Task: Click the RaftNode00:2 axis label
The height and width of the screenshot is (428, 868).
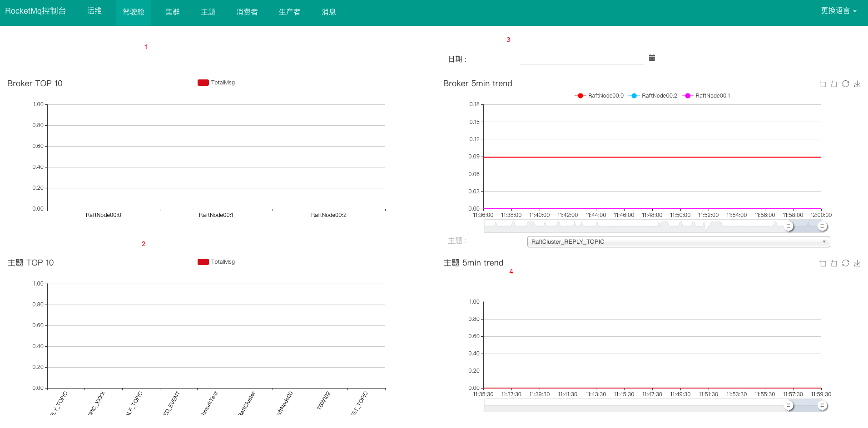Action: (329, 215)
